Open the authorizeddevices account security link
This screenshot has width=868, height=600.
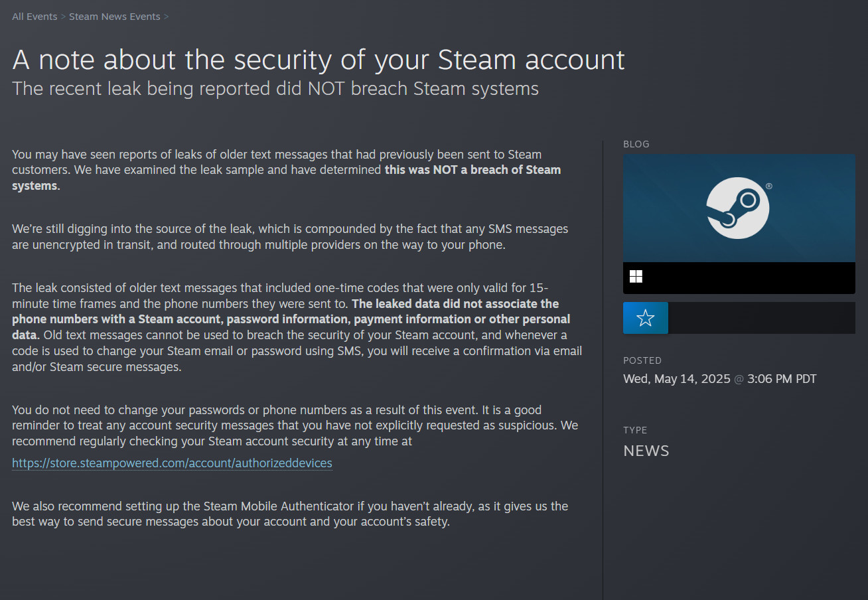[172, 463]
